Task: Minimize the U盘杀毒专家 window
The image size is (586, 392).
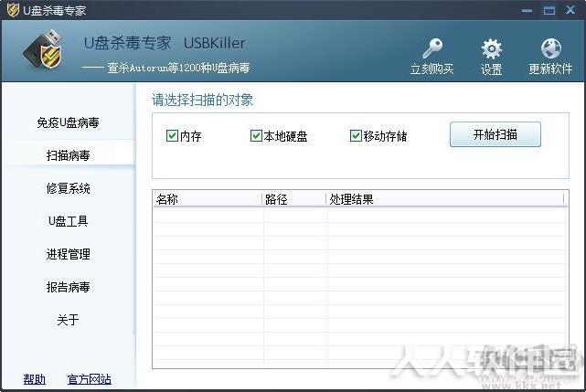Action: 527,10
